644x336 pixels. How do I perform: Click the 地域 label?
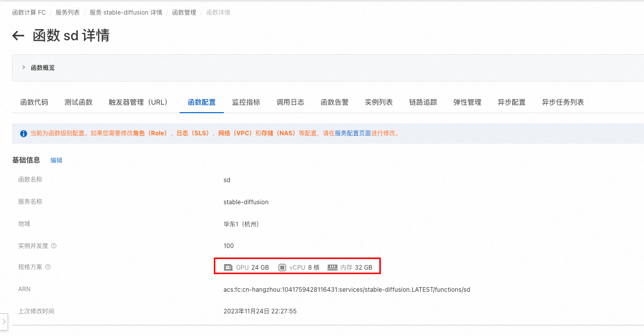(x=24, y=224)
